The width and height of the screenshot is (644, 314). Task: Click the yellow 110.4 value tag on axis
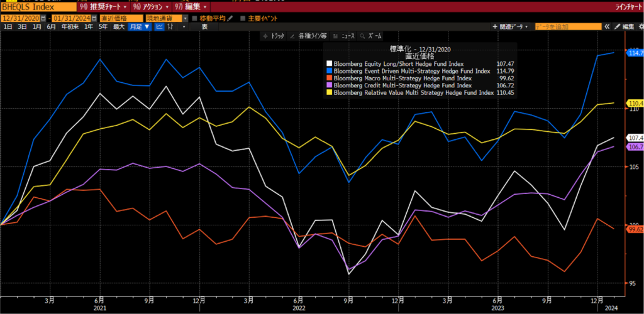[634, 103]
